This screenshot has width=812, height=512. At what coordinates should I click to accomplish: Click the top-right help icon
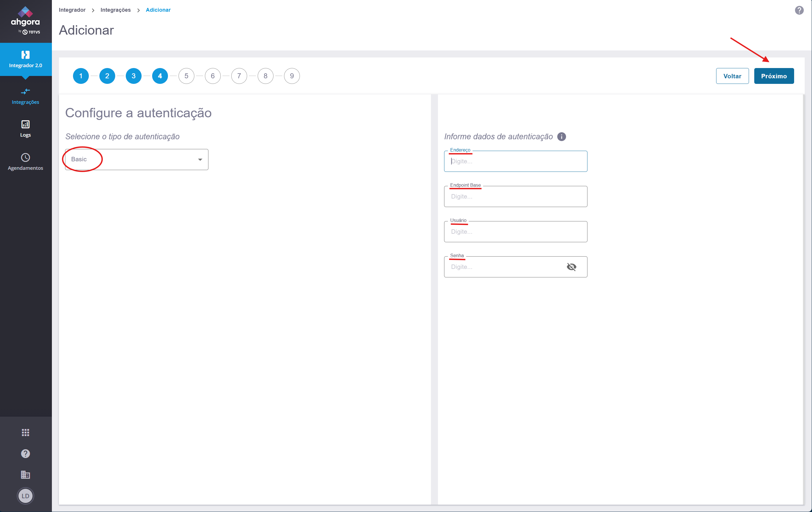pos(799,11)
